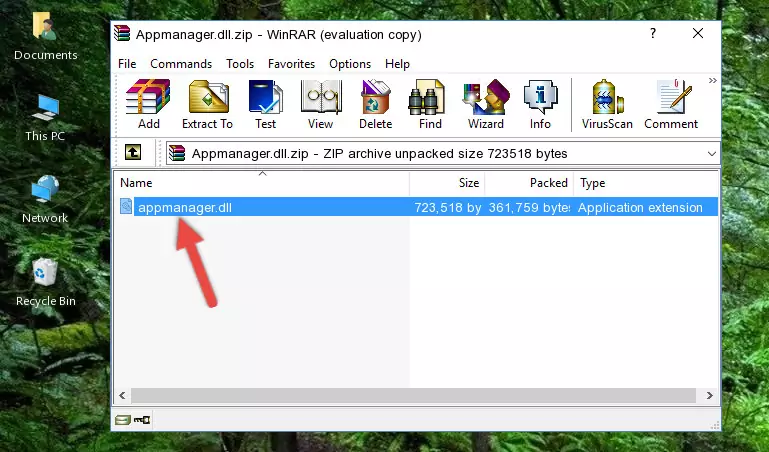Viewport: 769px width, 452px height.
Task: Sort by Packed column header
Action: tap(529, 183)
